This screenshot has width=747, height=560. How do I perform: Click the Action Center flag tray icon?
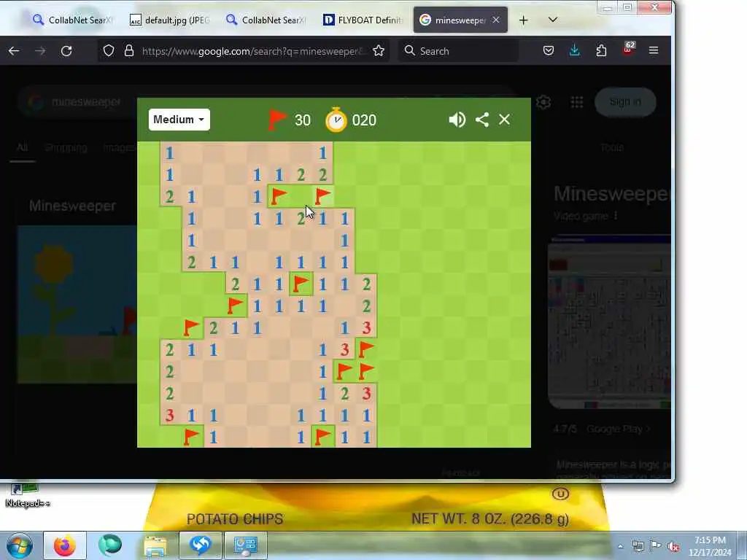click(x=656, y=546)
